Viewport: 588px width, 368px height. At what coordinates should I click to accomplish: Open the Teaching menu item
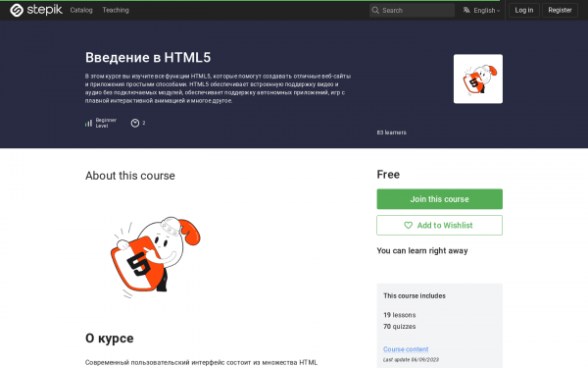coord(116,10)
